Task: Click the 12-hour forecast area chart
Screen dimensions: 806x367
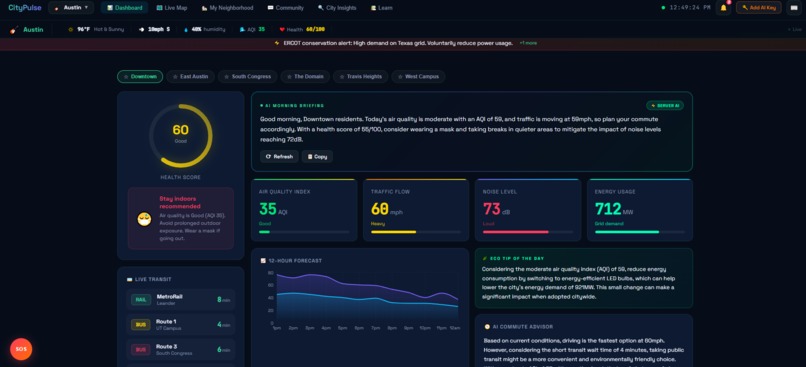Action: 367,297
